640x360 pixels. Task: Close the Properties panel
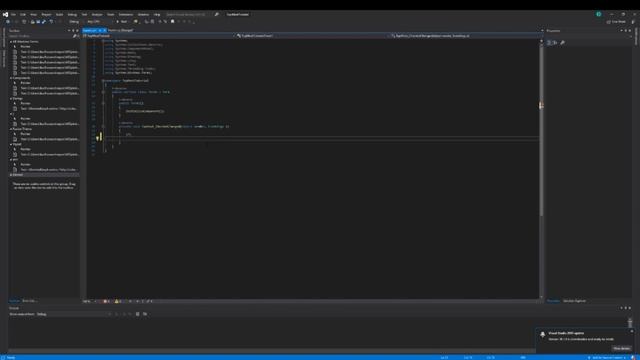click(630, 31)
